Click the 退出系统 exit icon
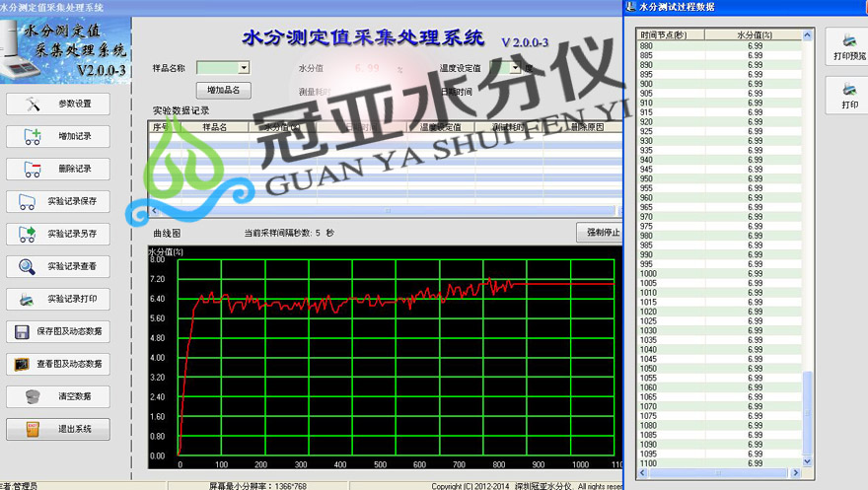 point(33,429)
